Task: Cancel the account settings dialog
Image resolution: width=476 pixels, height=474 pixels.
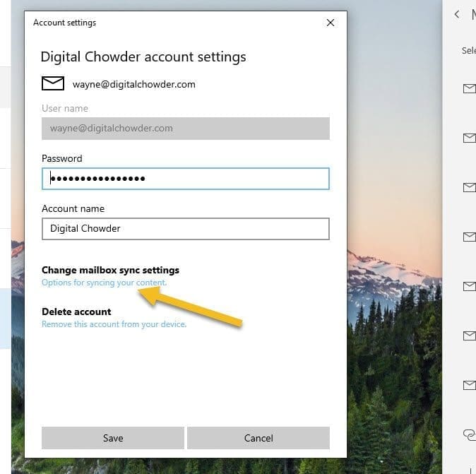Action: pos(258,438)
